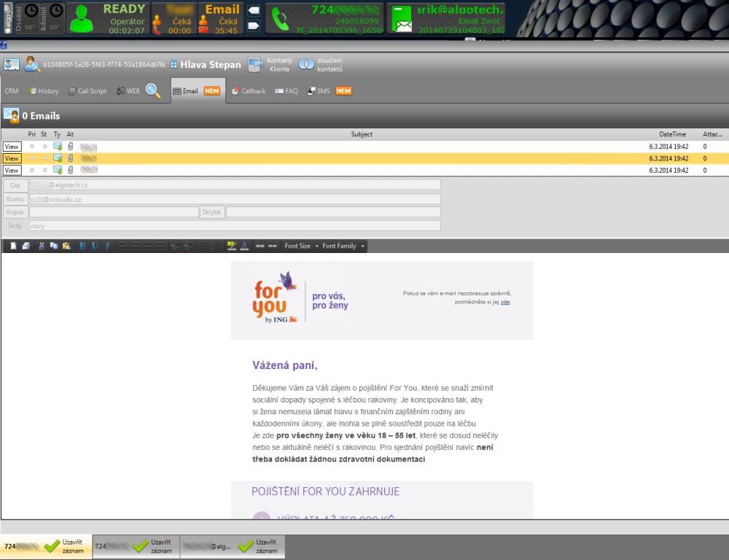Image resolution: width=729 pixels, height=560 pixels.
Task: Click the Admini clock timer icon
Action: pyautogui.click(x=56, y=10)
